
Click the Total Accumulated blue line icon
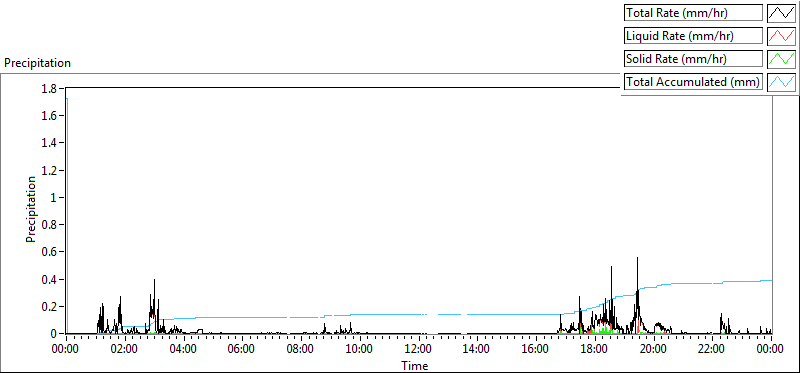click(781, 82)
